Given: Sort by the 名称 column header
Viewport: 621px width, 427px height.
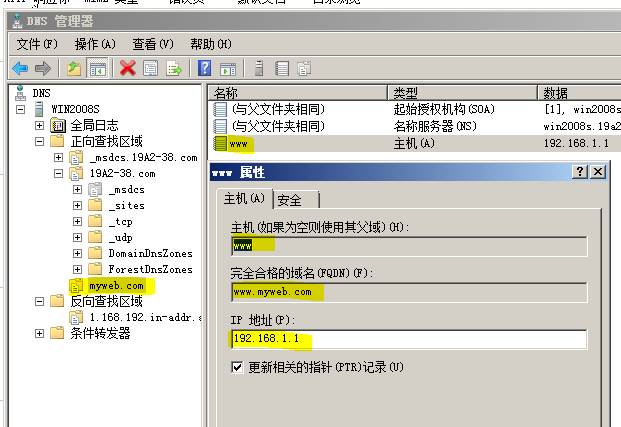Looking at the screenshot, I should click(297, 93).
